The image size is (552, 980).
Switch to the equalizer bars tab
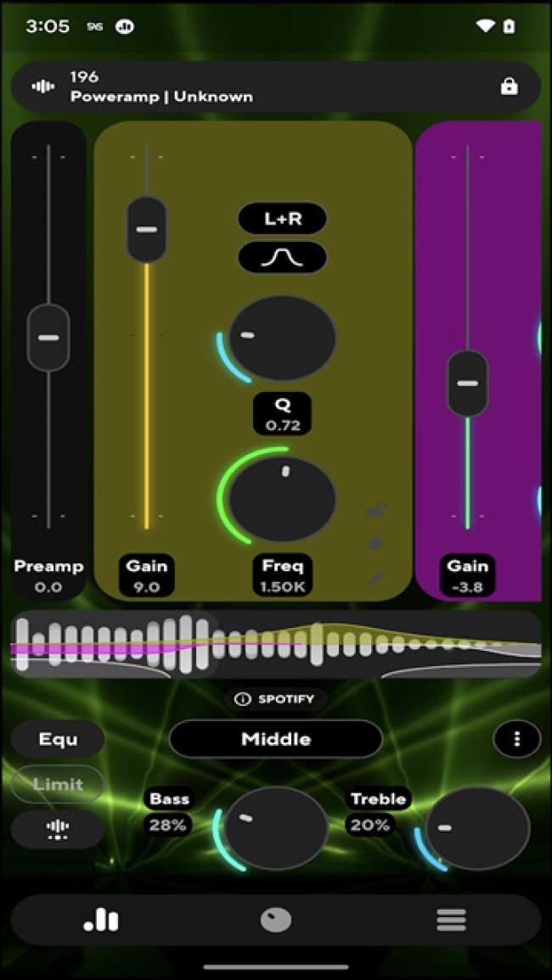click(x=101, y=920)
